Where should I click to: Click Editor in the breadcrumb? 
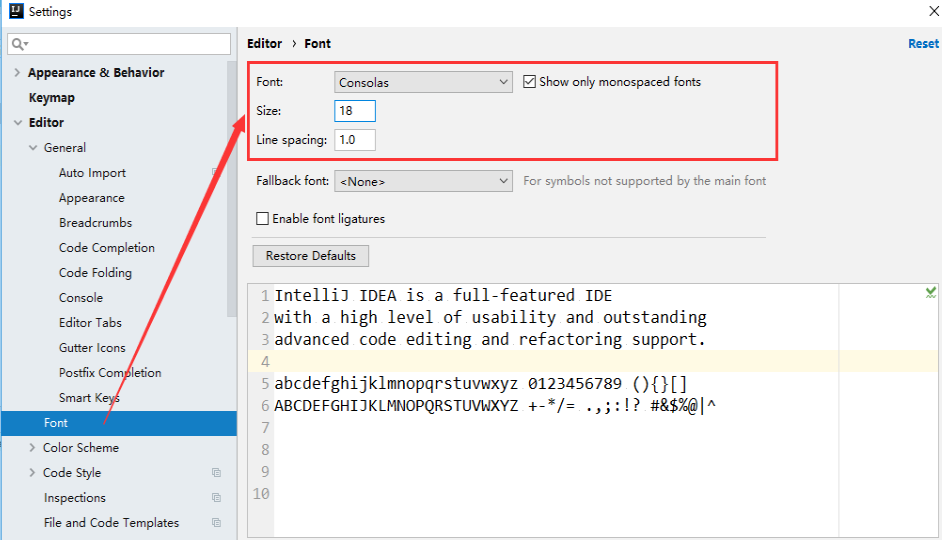[x=264, y=44]
